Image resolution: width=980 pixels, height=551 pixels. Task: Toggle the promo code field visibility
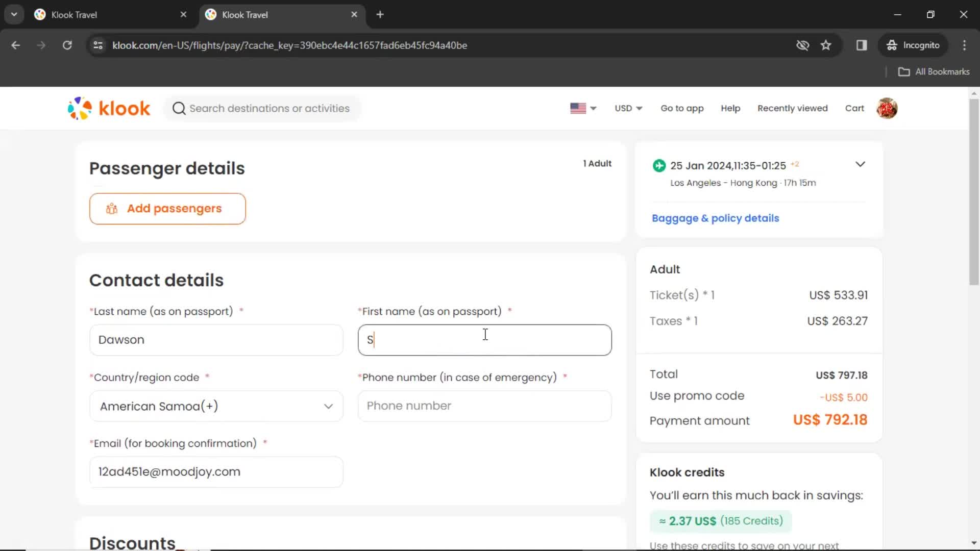(697, 396)
